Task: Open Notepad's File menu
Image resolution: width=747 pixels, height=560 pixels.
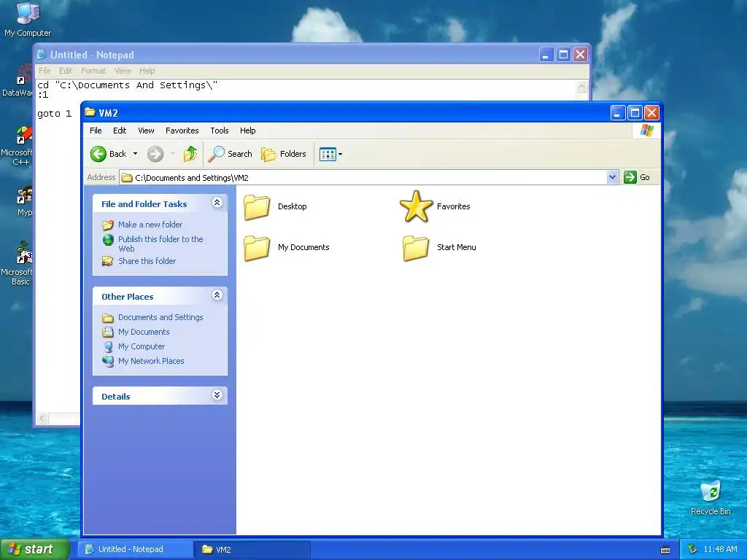Action: click(44, 71)
